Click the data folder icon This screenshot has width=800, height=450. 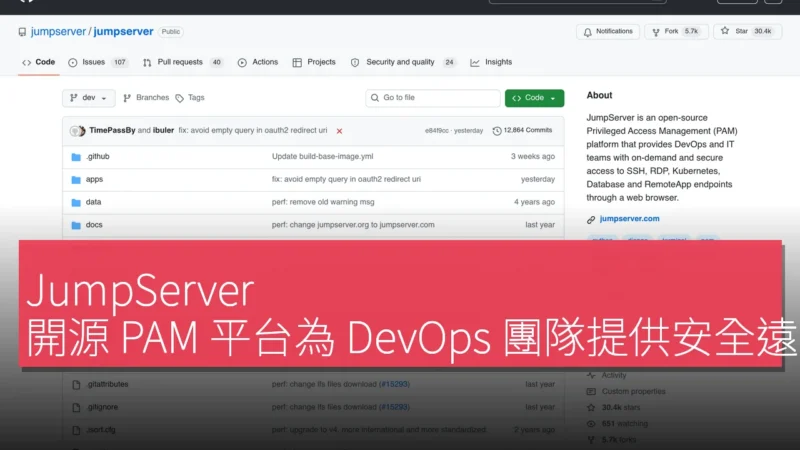pos(76,203)
